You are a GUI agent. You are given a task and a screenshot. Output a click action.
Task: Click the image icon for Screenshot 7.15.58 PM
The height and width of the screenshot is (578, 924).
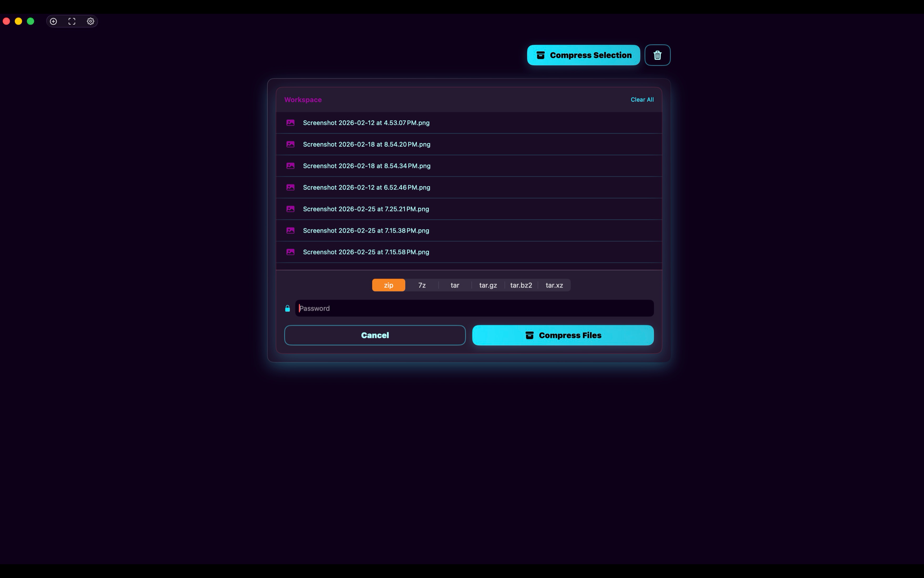[291, 252]
